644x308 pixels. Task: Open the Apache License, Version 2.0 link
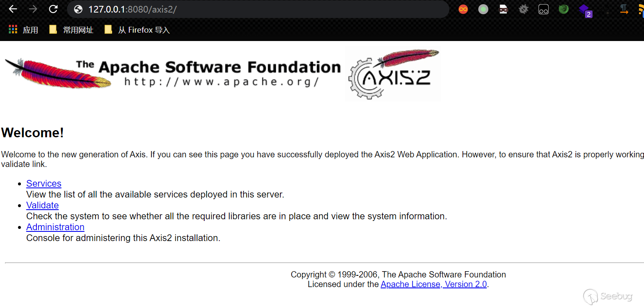(434, 284)
